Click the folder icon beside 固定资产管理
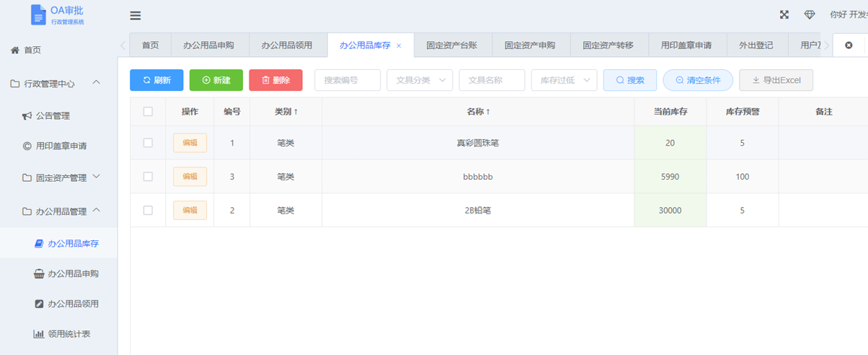Viewport: 868px width, 355px height. click(x=27, y=177)
